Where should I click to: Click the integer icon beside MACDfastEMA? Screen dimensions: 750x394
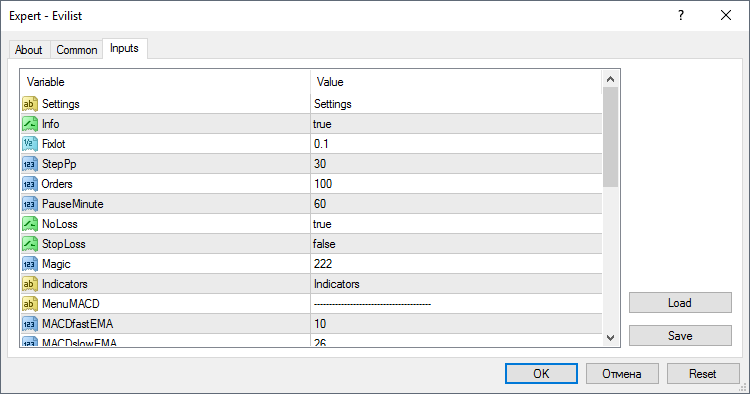coord(30,324)
